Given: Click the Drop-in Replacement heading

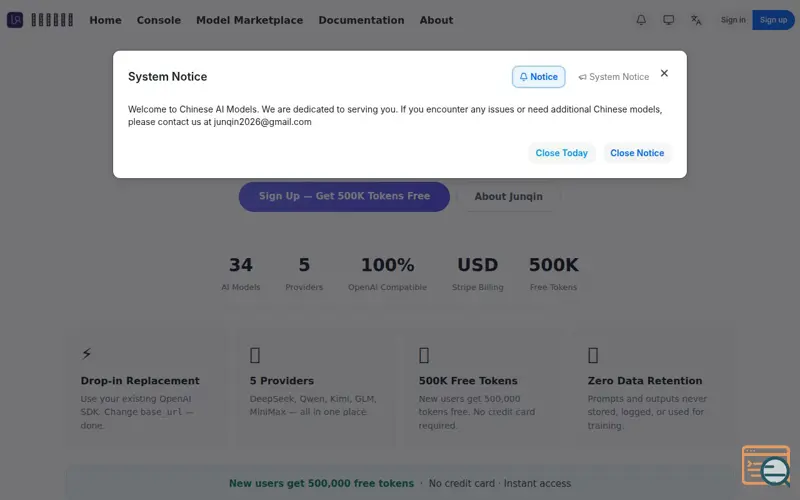Looking at the screenshot, I should click(140, 381).
